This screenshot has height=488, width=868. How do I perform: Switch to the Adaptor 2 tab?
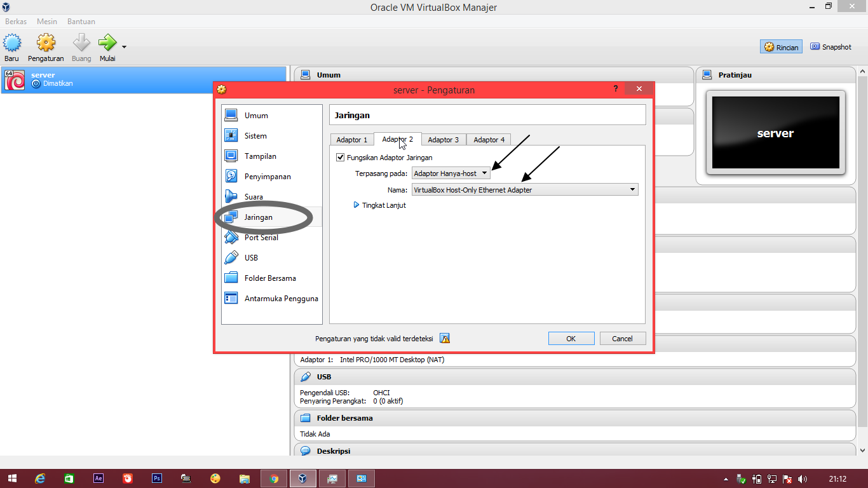point(397,139)
